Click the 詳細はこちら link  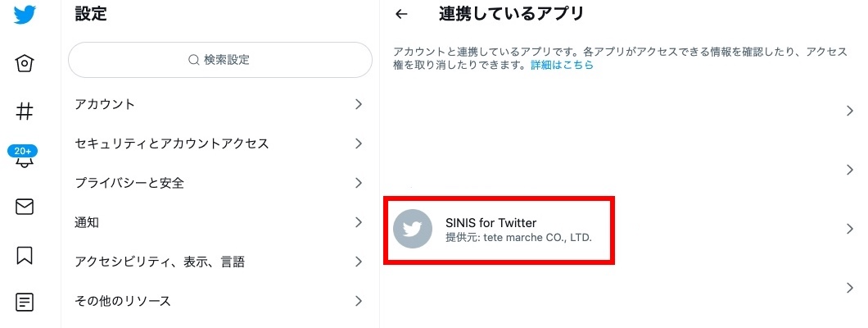(x=562, y=65)
